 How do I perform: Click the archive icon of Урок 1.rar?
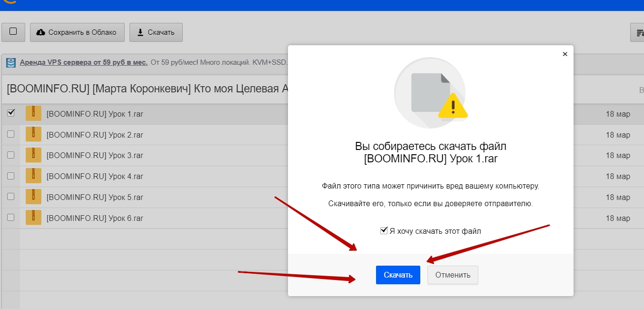33,113
